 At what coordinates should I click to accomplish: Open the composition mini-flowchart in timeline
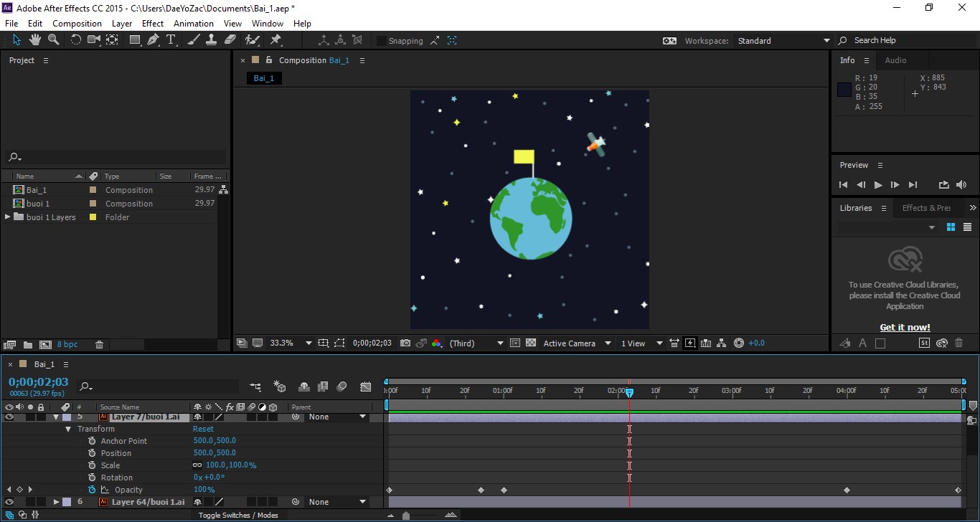click(255, 386)
